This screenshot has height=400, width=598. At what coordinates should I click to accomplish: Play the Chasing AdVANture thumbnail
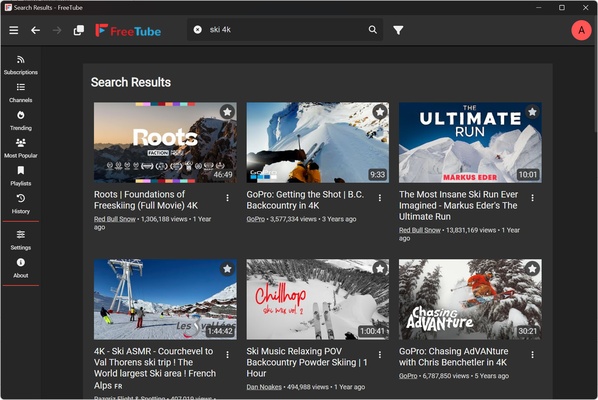pos(470,299)
